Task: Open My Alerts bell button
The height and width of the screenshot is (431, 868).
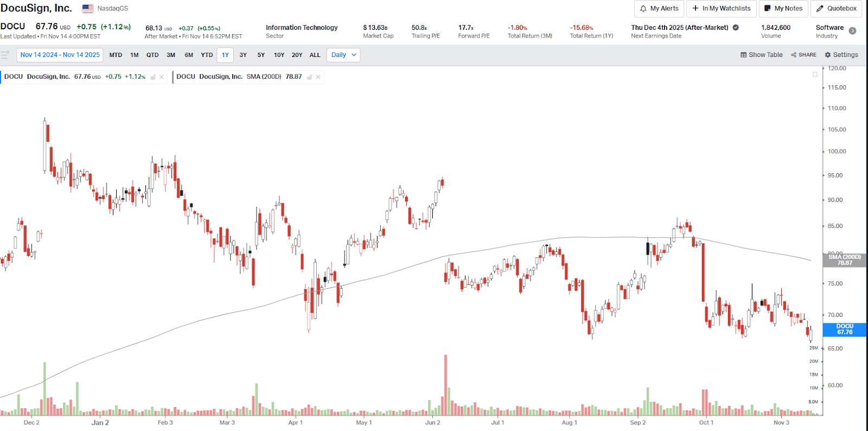Action: tap(659, 9)
